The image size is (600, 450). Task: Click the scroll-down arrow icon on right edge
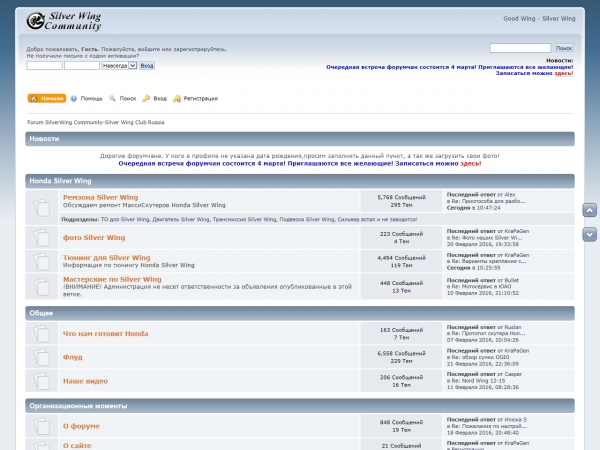[590, 235]
